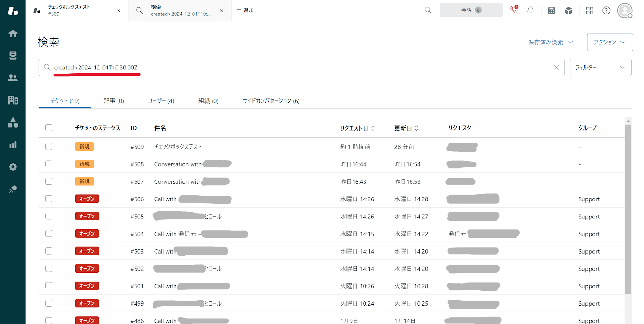Click オープン status badge of #506
The height and width of the screenshot is (324, 644).
[87, 199]
